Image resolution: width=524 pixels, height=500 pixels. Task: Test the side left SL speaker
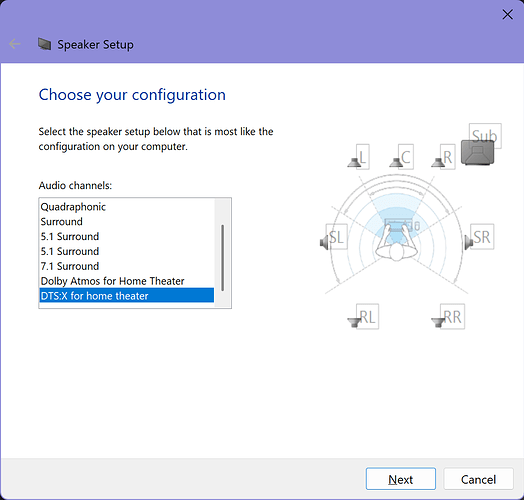click(x=334, y=237)
